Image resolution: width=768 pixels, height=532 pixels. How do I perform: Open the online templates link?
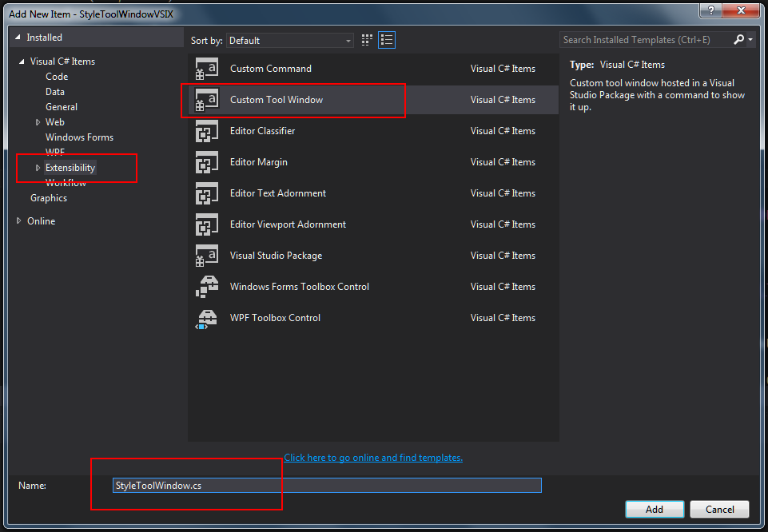coord(373,458)
